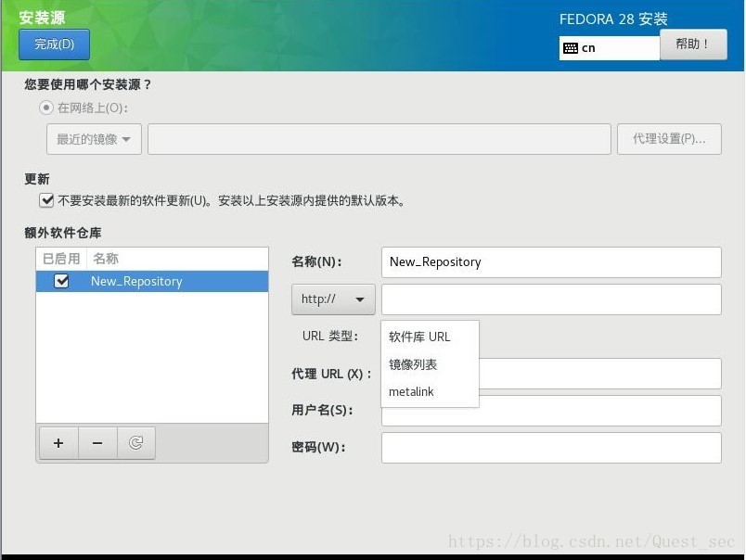This screenshot has width=746, height=560.
Task: Click the 已启用 column header
Action: (61, 259)
